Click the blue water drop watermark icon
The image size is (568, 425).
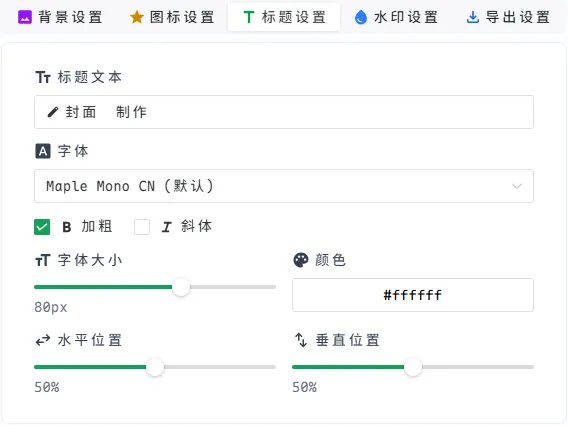pyautogui.click(x=361, y=17)
